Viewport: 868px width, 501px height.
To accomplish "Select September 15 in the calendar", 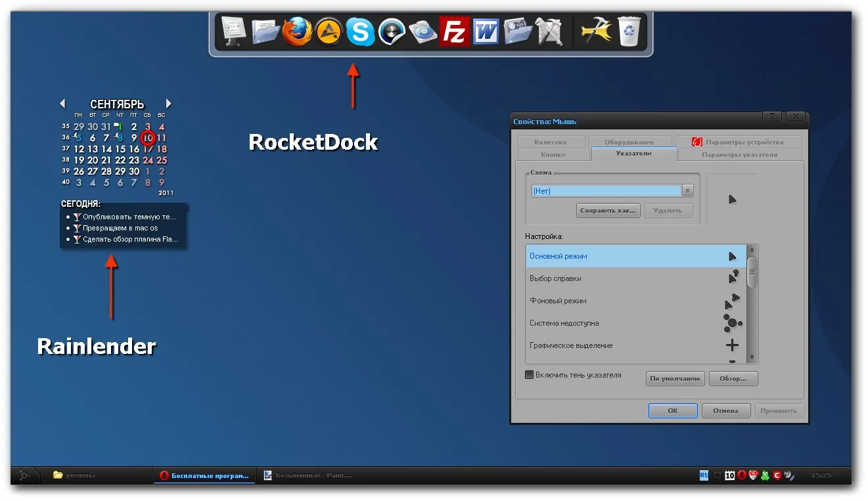I will (120, 149).
